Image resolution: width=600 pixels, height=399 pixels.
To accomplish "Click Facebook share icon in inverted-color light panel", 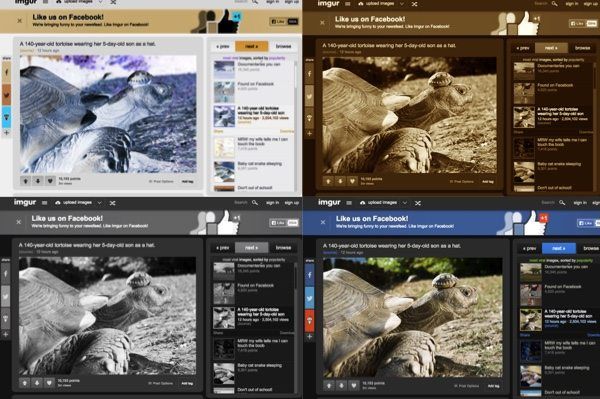I will (x=7, y=72).
